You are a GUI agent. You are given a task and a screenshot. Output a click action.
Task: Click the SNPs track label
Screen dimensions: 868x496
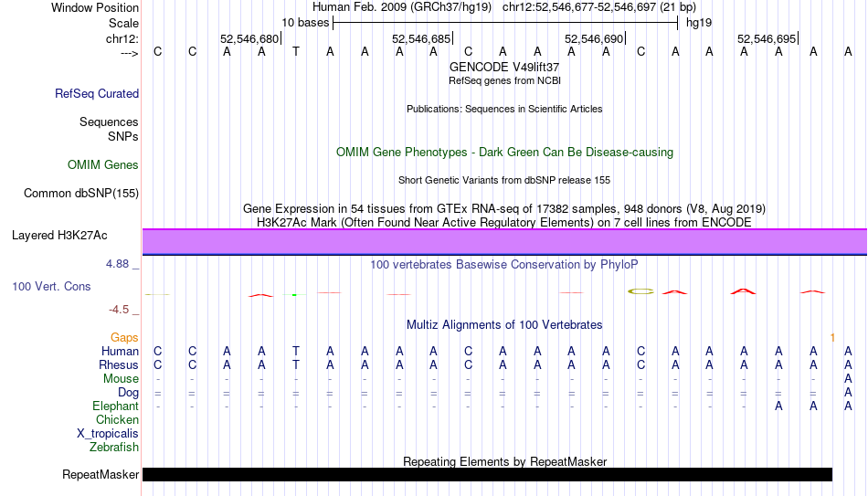pyautogui.click(x=123, y=136)
